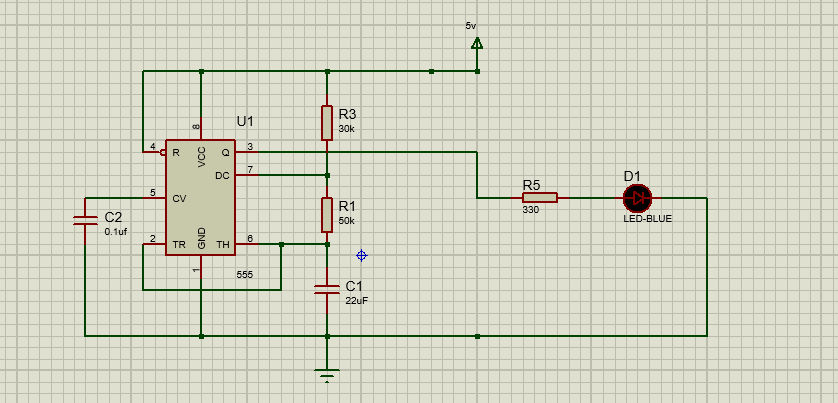Click the R reset pin 4
The height and width of the screenshot is (403, 838).
point(153,152)
